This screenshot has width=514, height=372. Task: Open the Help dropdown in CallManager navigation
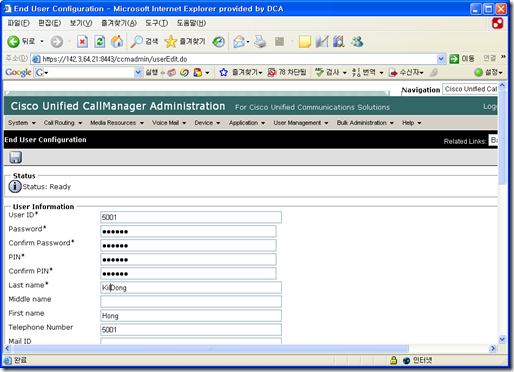click(x=411, y=123)
